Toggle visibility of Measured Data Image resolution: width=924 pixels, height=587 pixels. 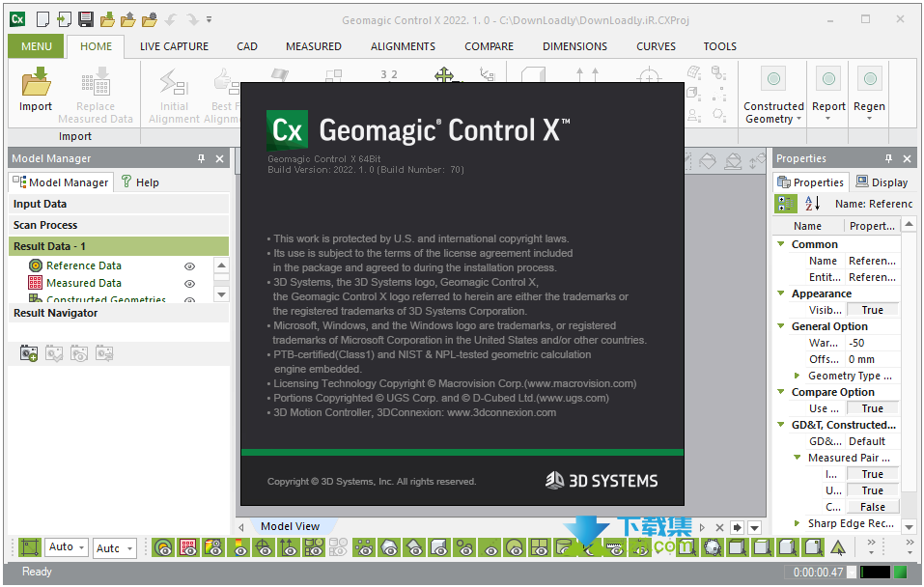(190, 284)
